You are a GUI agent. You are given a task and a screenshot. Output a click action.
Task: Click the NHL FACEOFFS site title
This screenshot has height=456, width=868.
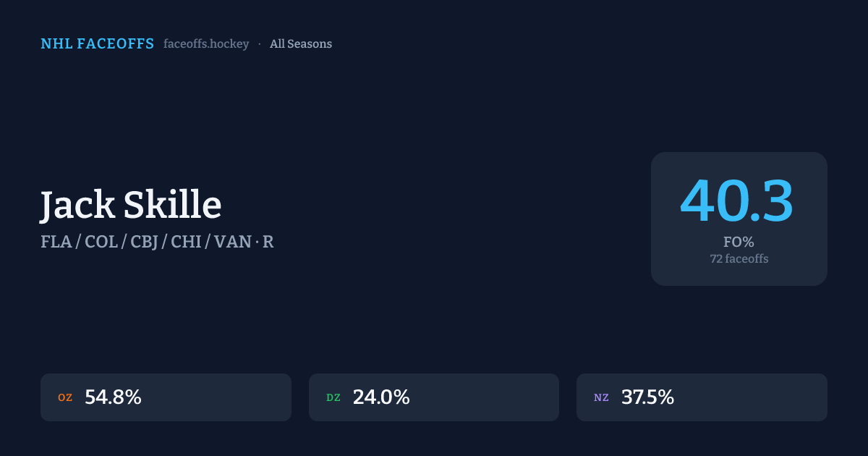[97, 44]
